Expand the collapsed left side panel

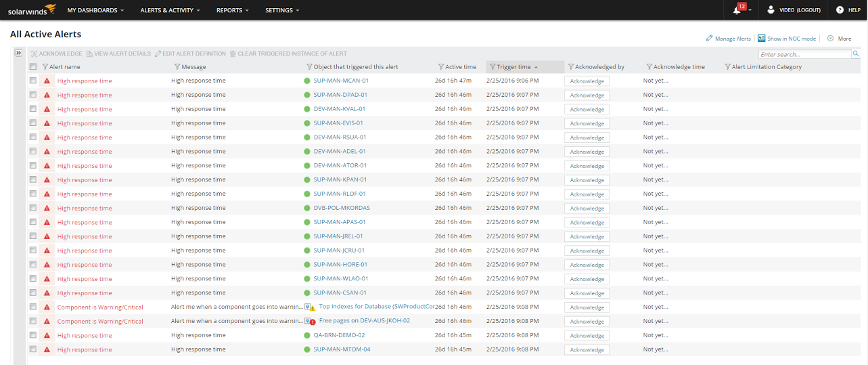tap(19, 53)
